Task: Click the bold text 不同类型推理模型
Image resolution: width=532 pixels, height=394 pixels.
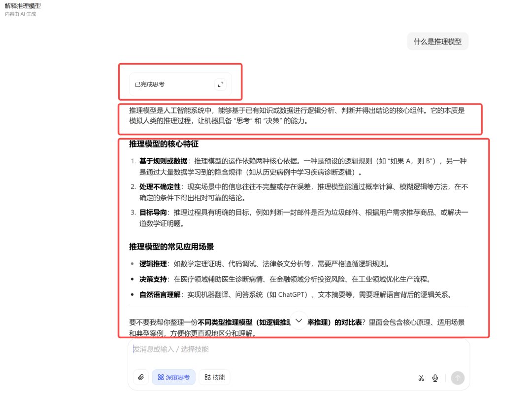Action: [225, 322]
